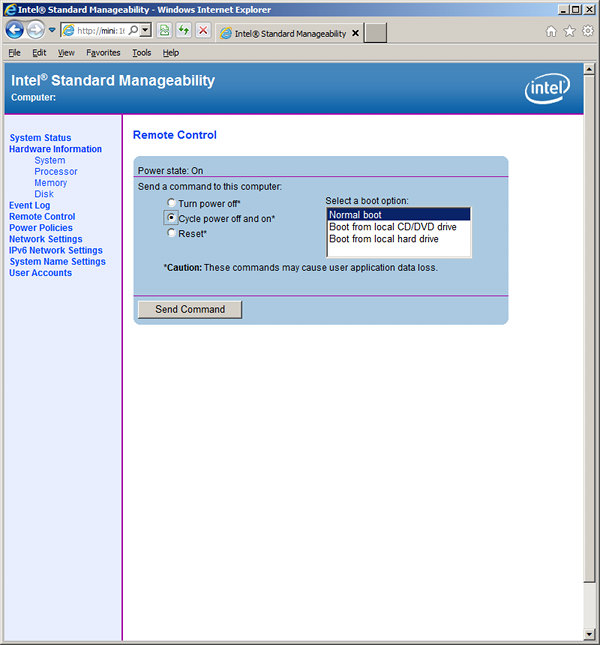Open the Tools gear icon
The width and height of the screenshot is (600, 645).
point(588,31)
